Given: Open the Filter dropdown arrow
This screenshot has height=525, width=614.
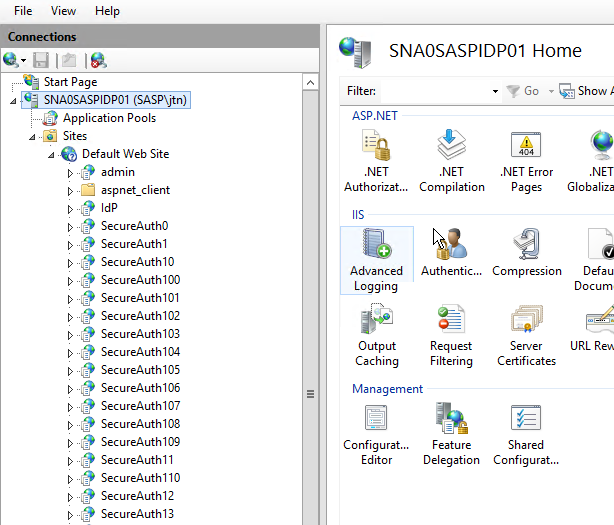Looking at the screenshot, I should pyautogui.click(x=495, y=91).
